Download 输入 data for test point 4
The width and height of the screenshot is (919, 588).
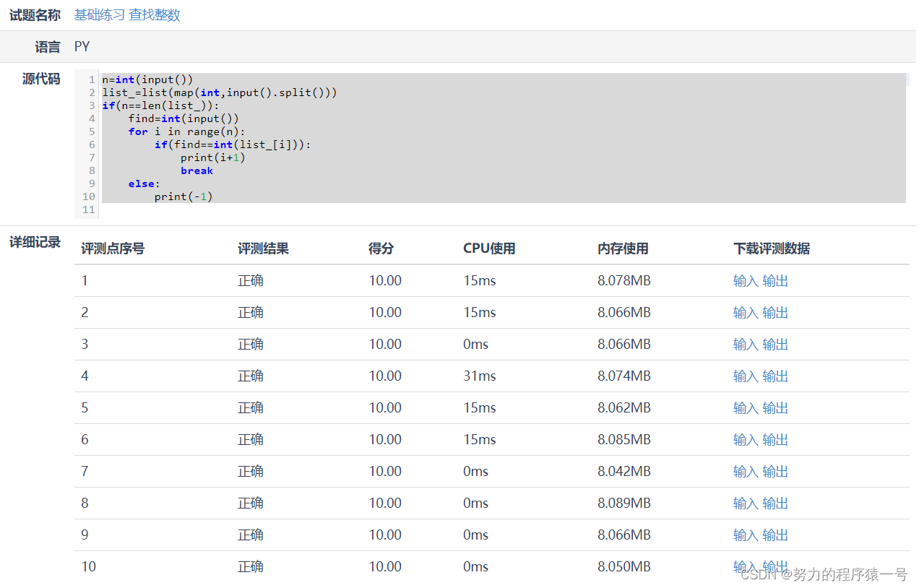click(x=746, y=376)
